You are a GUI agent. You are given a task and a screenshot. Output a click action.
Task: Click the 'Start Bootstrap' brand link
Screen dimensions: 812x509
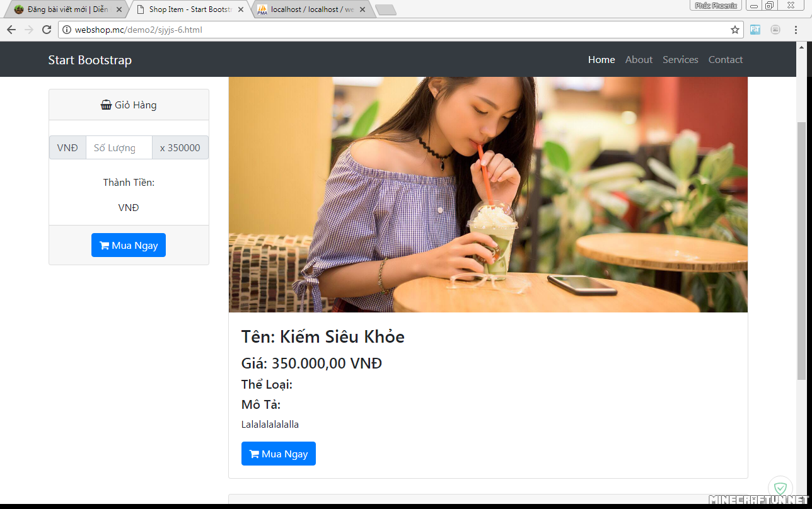pos(90,60)
